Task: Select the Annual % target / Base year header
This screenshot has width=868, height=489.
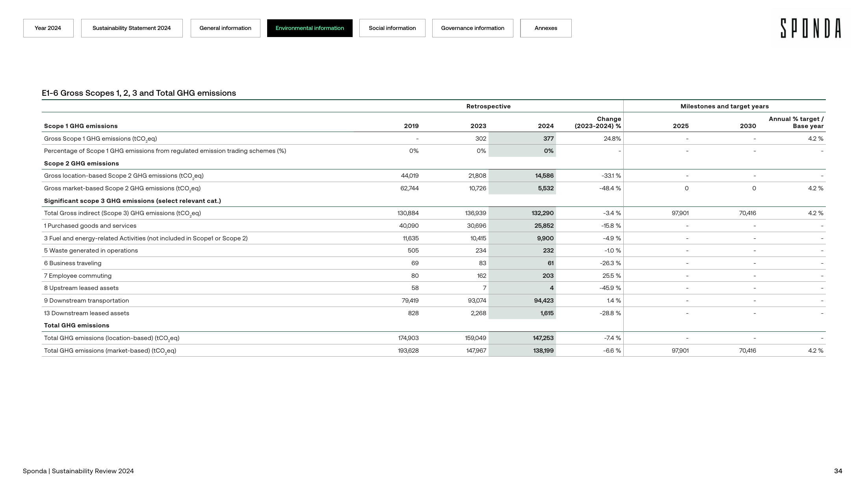Action: click(796, 123)
